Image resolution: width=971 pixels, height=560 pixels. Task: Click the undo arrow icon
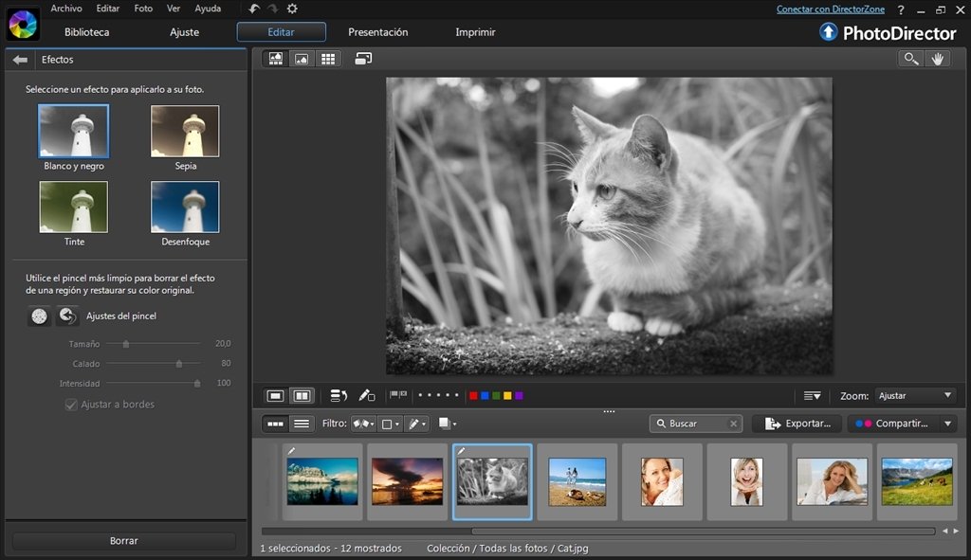click(254, 9)
